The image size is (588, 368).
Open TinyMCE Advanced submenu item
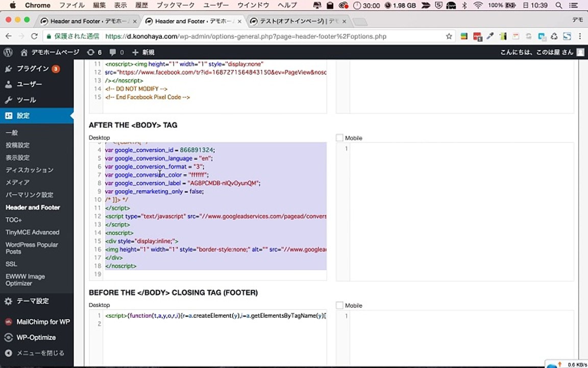32,232
